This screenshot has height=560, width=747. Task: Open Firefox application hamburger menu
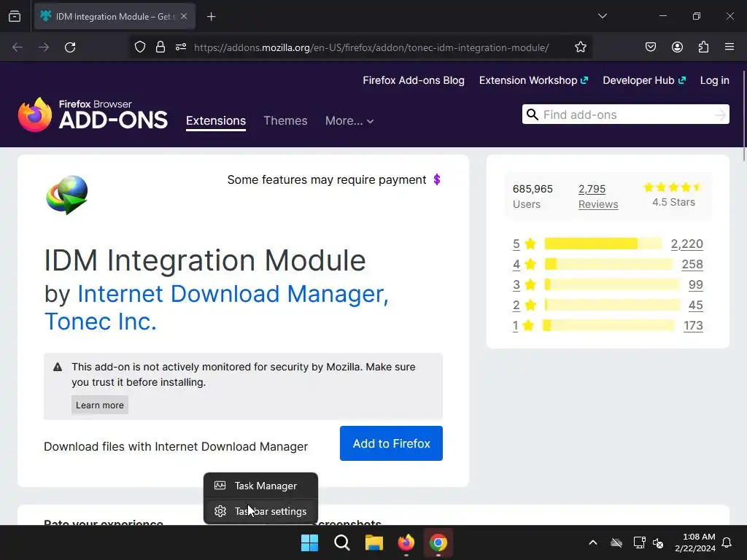[729, 47]
